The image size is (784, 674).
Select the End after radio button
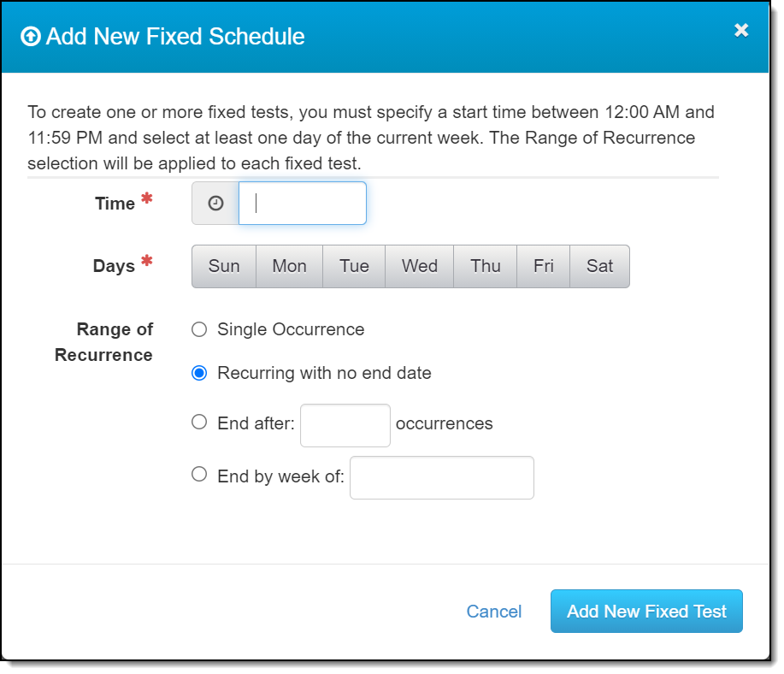[x=199, y=422]
